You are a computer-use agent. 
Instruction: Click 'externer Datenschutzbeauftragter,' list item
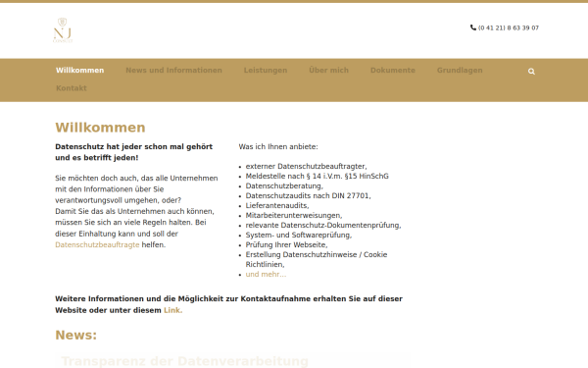click(306, 167)
